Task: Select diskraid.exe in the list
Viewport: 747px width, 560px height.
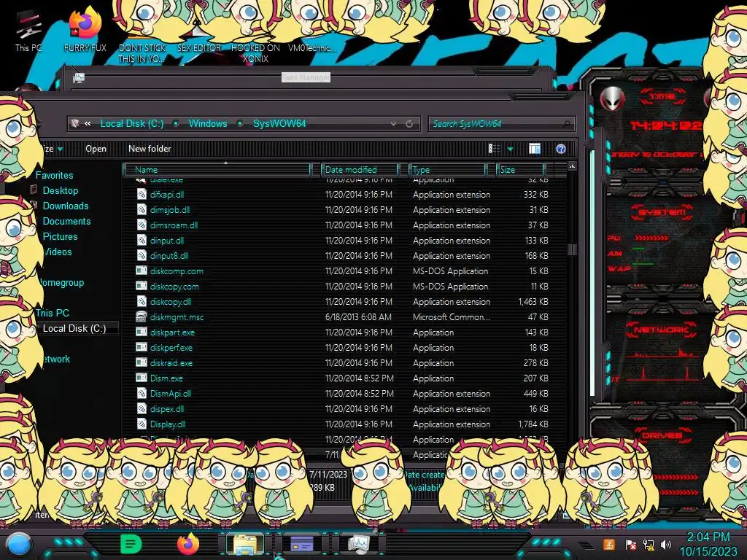Action: (x=171, y=363)
